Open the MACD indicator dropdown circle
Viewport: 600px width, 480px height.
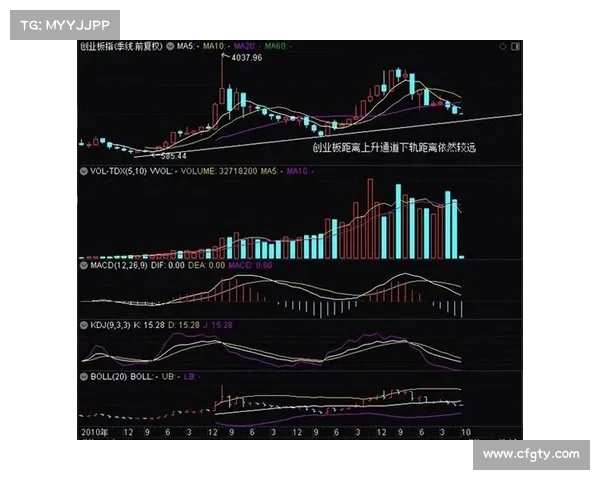tap(84, 265)
